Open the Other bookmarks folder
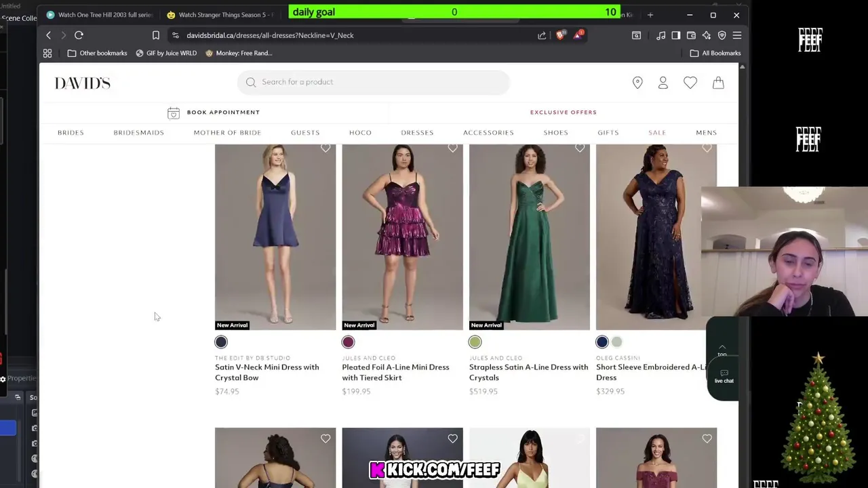The height and width of the screenshot is (488, 868). [x=97, y=53]
